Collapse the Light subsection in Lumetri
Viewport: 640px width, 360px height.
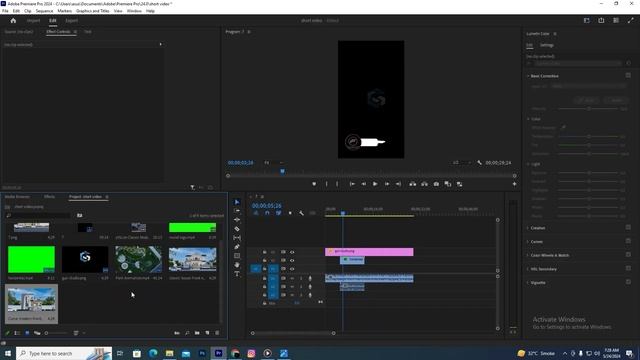[x=528, y=164]
